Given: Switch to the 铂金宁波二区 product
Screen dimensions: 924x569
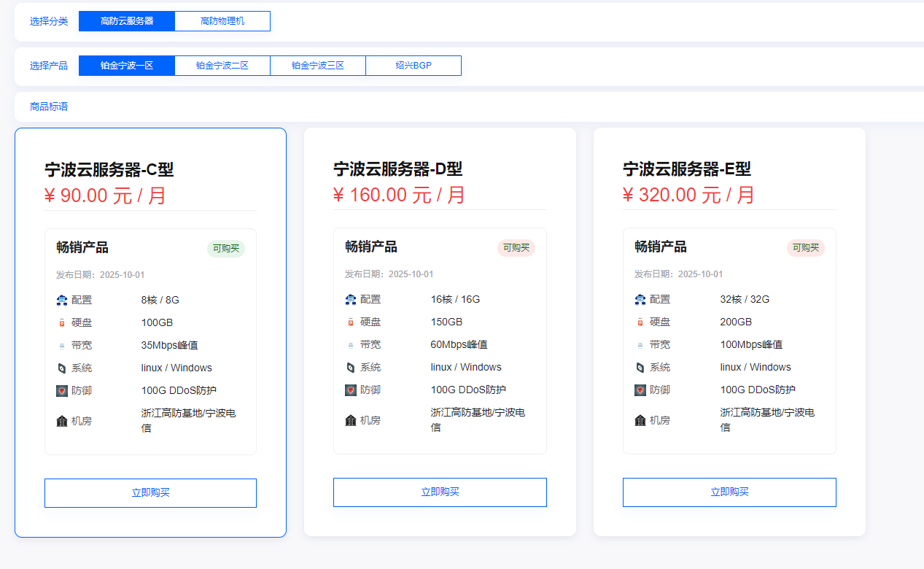Looking at the screenshot, I should [222, 66].
